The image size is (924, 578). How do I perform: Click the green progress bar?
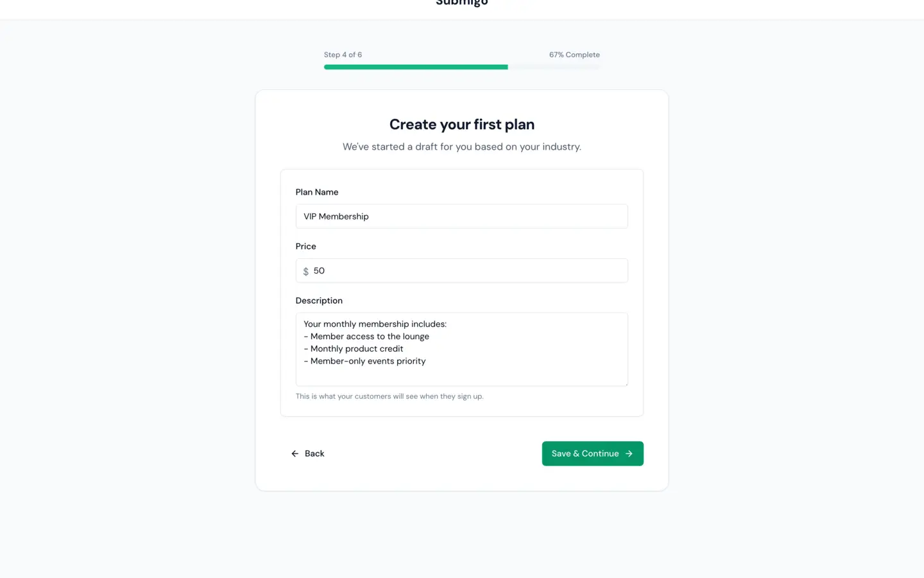416,67
